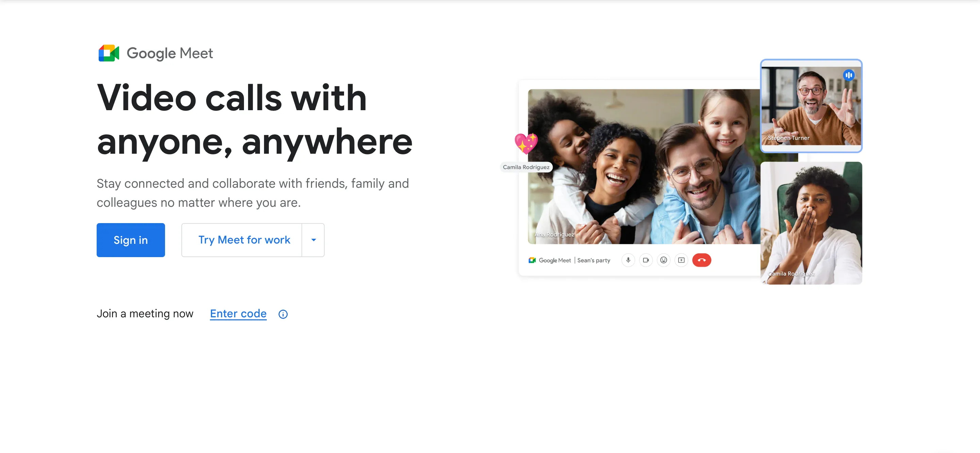Select Camila Rodríguez's video tile

(811, 223)
